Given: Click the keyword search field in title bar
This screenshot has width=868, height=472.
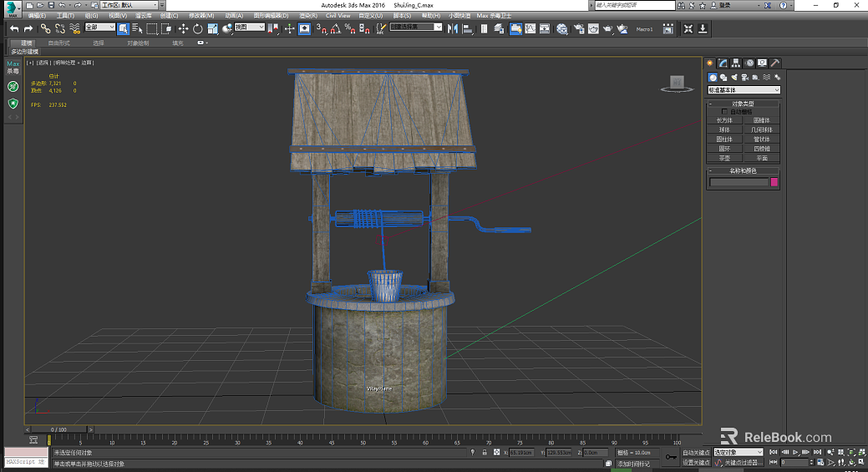Looking at the screenshot, I should tap(634, 5).
